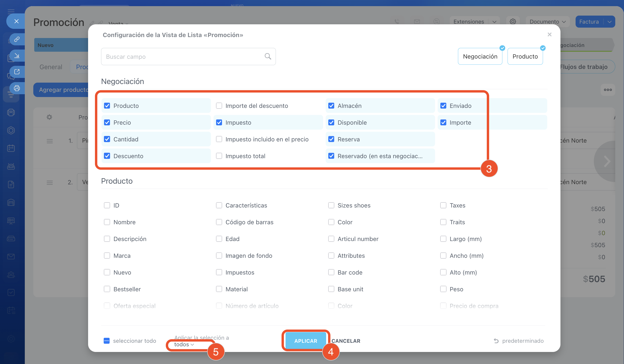Click the search magnifier icon in Buscar campo

268,56
